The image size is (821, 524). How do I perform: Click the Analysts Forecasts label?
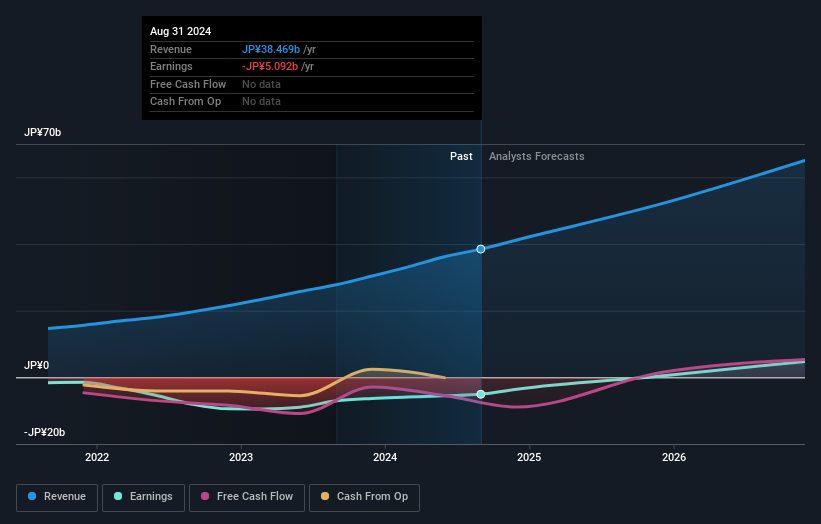(x=537, y=156)
